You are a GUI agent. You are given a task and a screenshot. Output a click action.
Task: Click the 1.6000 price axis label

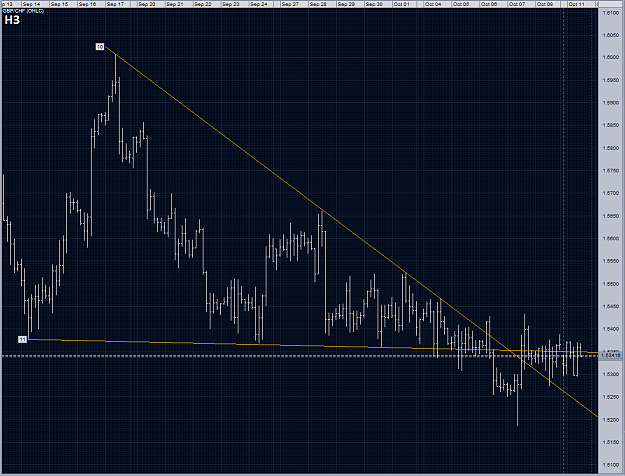coord(610,57)
